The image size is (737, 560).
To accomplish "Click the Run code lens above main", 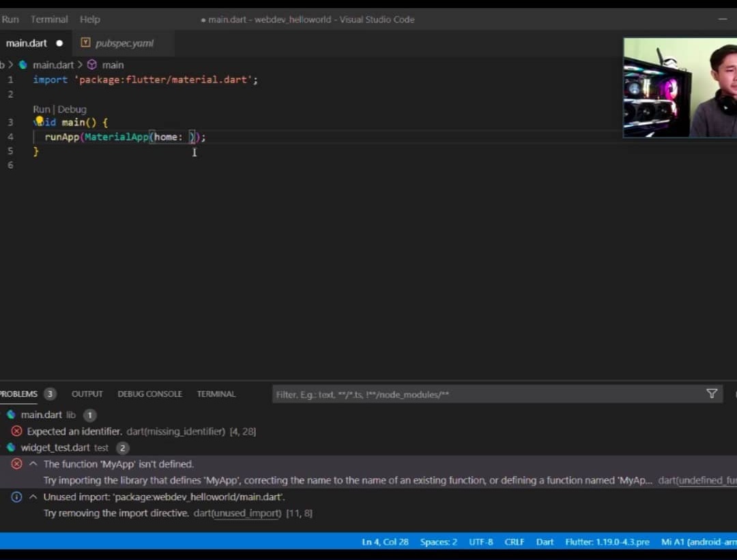I will click(42, 109).
